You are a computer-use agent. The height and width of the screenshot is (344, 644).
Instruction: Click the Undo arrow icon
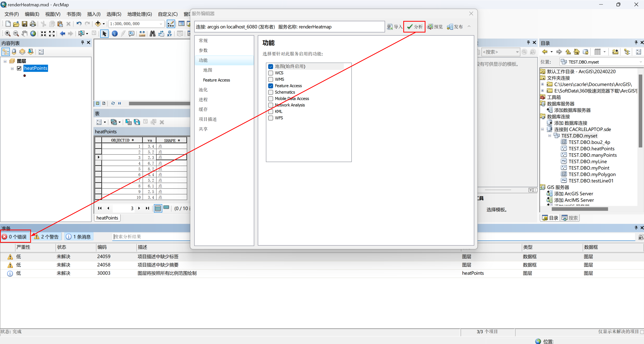click(x=79, y=24)
